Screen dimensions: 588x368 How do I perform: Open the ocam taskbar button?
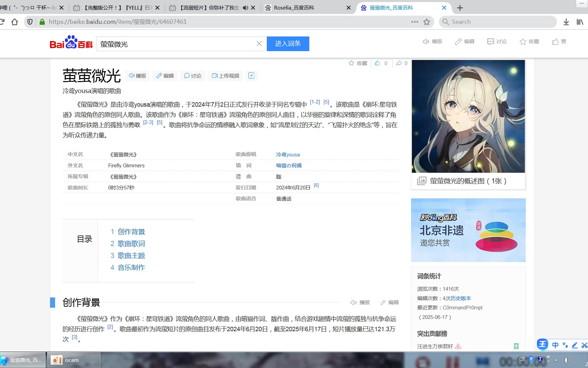click(x=74, y=360)
